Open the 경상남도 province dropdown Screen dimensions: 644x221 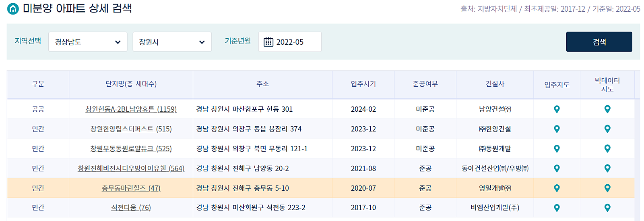coord(88,42)
